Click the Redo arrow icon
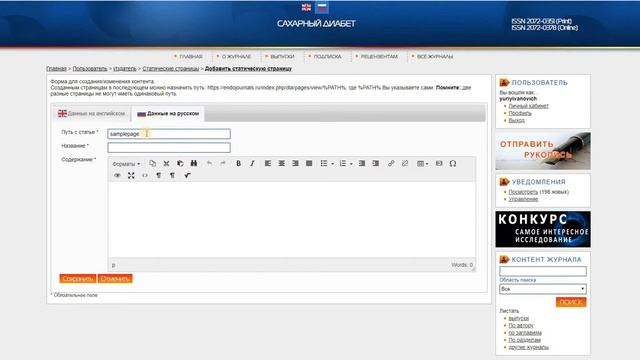Viewport: 640px width, 360px height. (223, 163)
